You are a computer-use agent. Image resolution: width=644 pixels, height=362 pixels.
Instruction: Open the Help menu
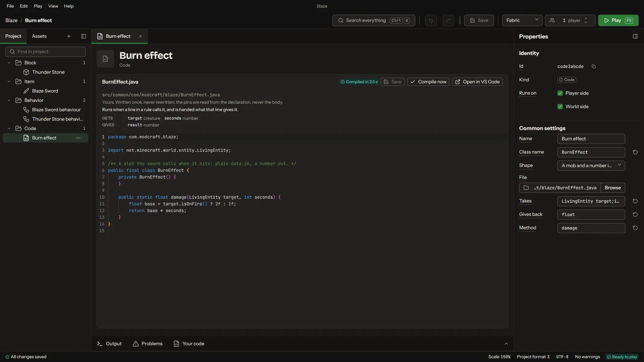coord(69,6)
